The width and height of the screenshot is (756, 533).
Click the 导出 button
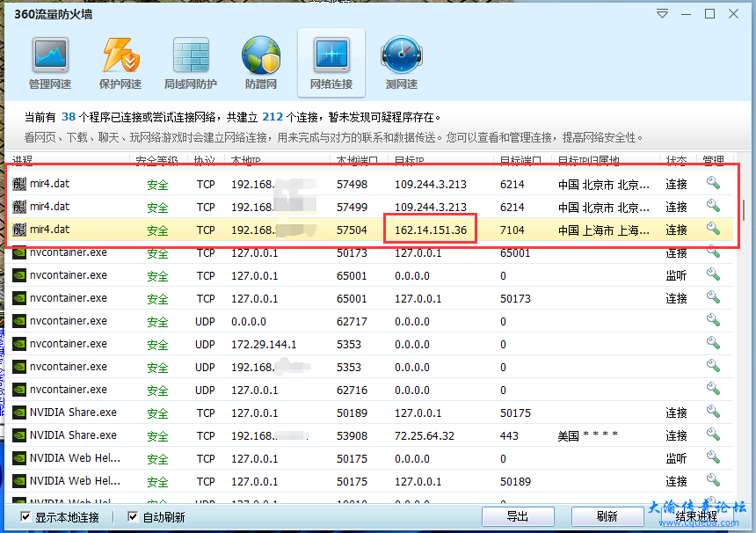point(518,516)
